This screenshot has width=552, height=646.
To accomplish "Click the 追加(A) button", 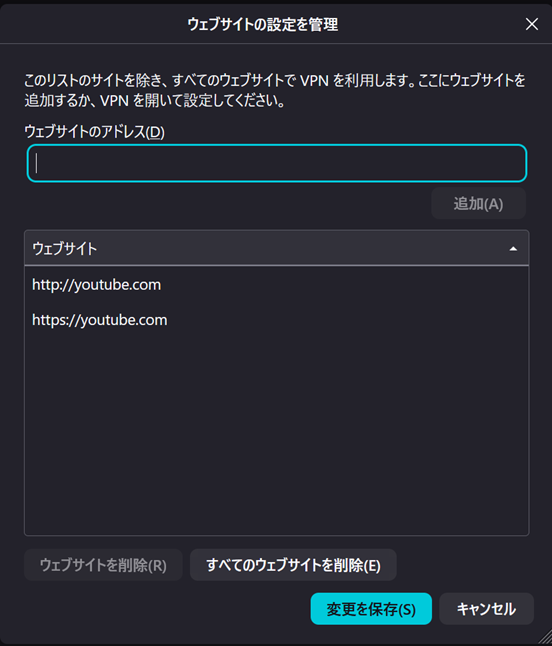I will coord(478,204).
